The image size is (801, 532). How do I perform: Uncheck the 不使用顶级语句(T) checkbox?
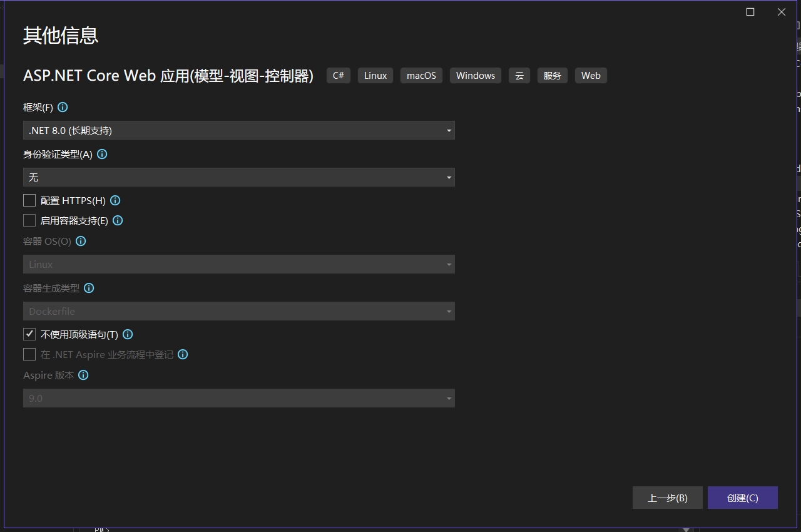point(29,334)
